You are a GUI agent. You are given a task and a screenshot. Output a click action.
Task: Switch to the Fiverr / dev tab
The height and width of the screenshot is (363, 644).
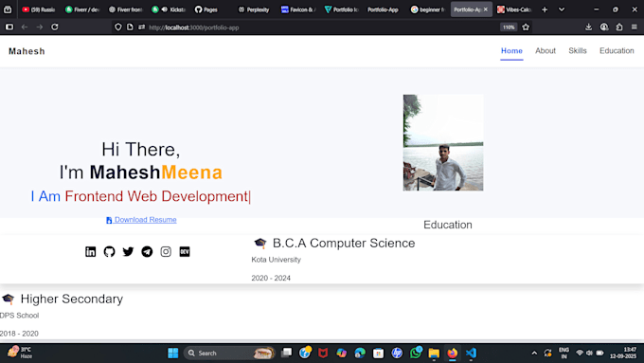[x=82, y=9]
